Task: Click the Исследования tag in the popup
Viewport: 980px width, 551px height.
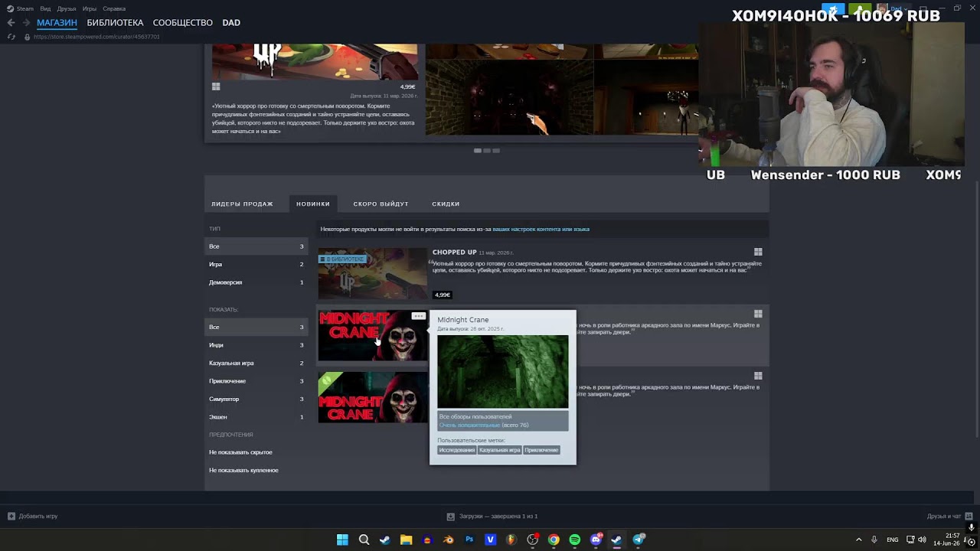Action: pos(456,450)
